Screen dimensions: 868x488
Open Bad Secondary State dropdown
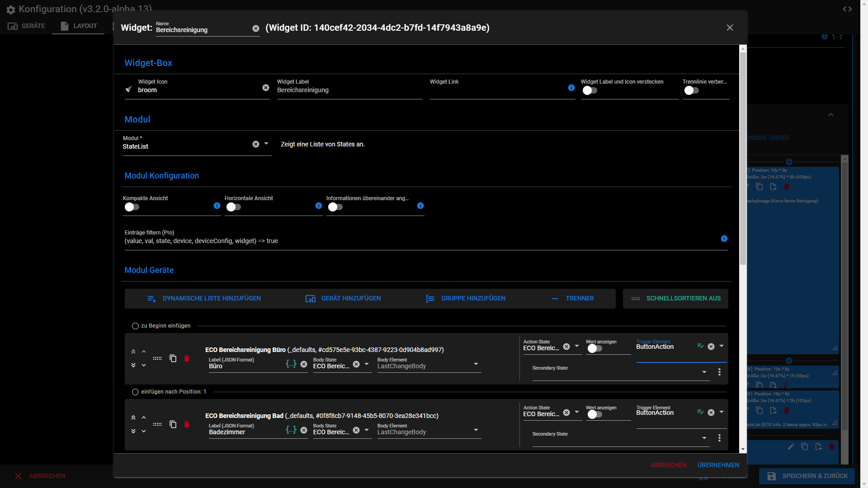point(704,438)
